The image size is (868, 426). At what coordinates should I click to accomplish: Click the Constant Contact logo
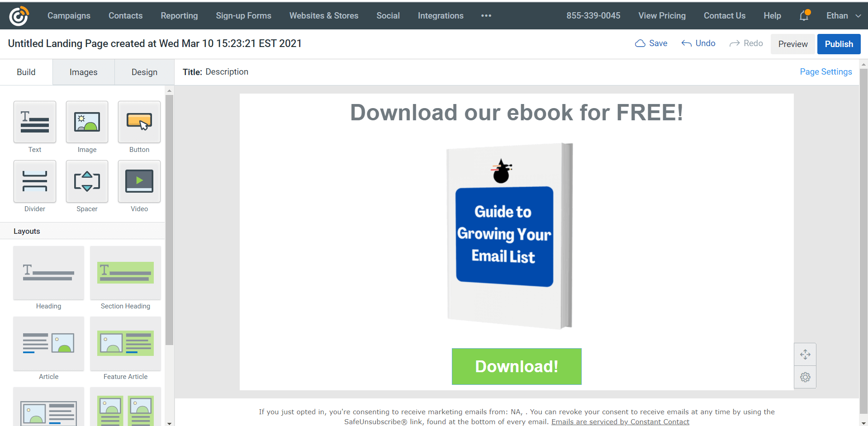coord(19,16)
